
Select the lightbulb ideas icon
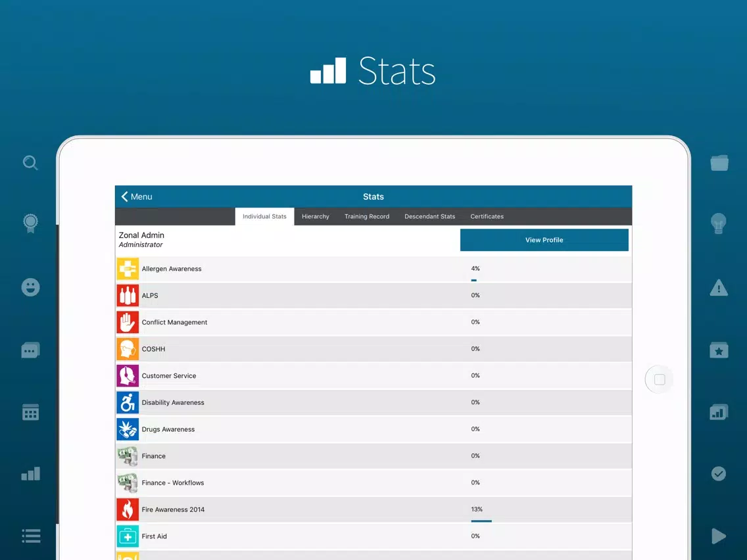click(x=719, y=223)
